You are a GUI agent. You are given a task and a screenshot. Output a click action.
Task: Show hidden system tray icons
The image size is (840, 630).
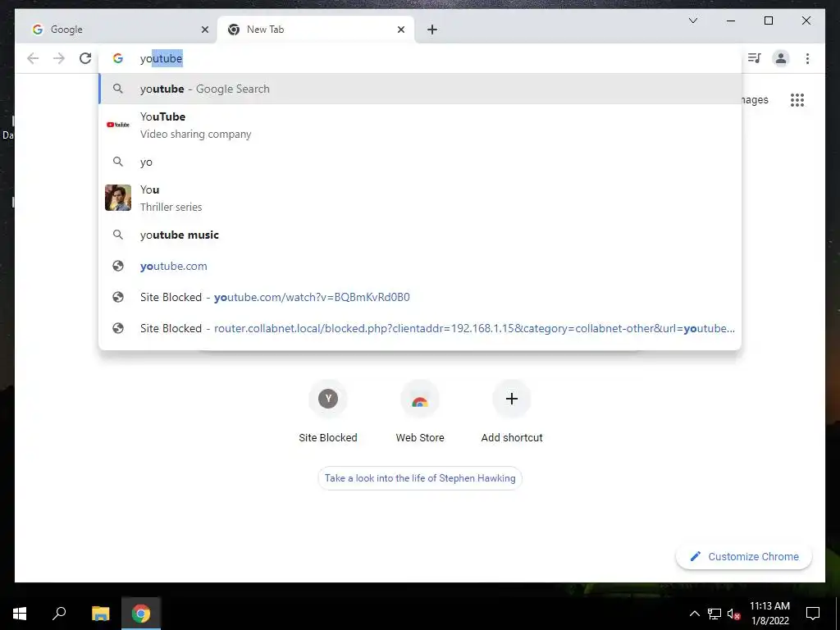[x=694, y=614]
